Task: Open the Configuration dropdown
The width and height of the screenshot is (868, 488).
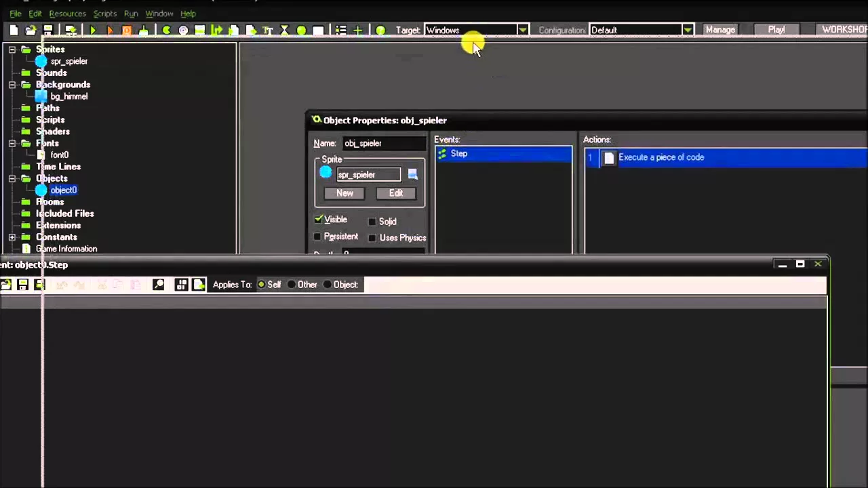Action: click(x=687, y=30)
